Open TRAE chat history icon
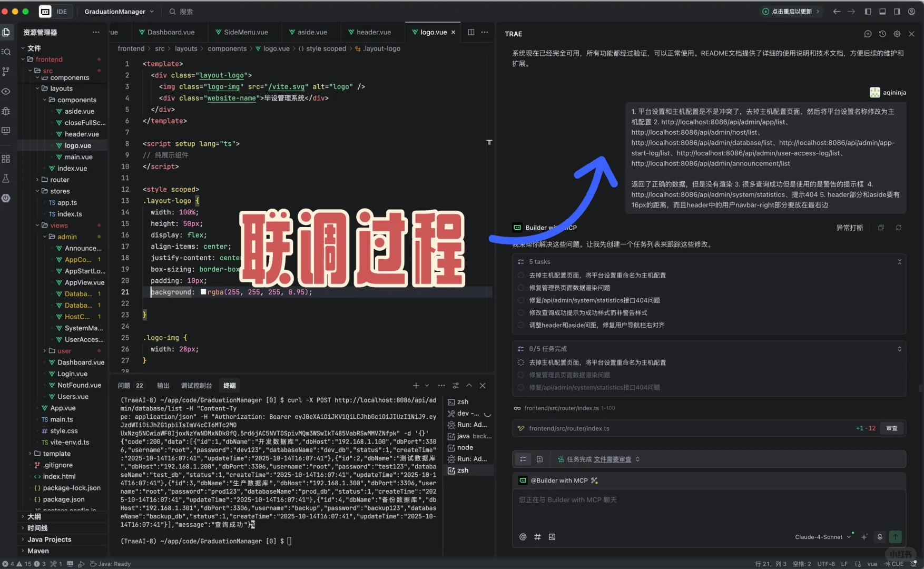 click(x=882, y=34)
